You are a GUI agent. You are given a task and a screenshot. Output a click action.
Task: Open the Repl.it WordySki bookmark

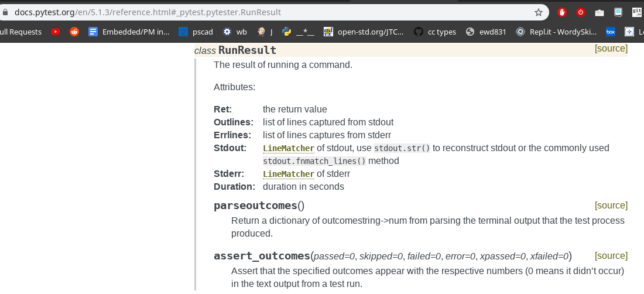click(x=556, y=32)
